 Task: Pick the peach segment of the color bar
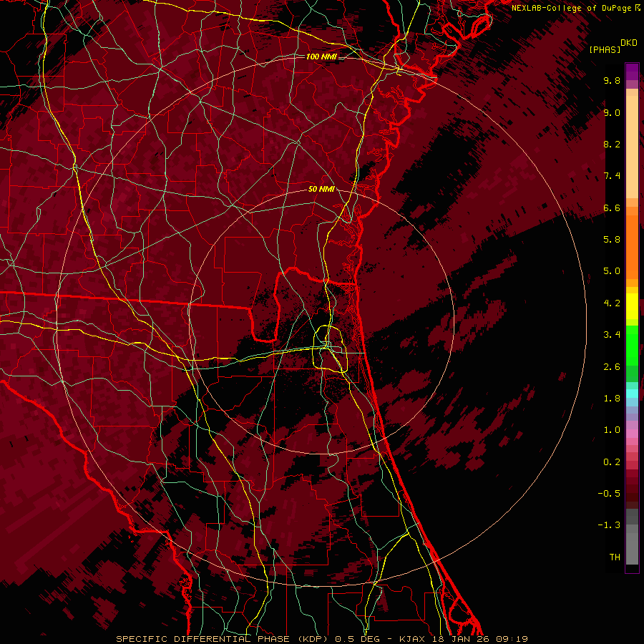632,148
